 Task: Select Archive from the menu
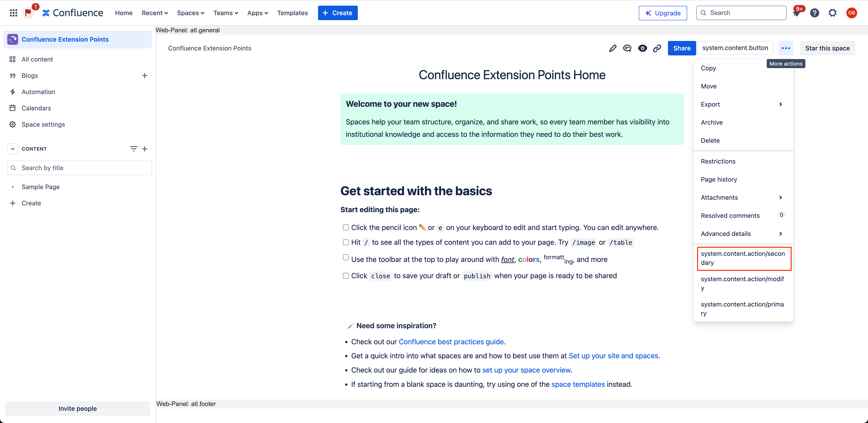(x=743, y=122)
